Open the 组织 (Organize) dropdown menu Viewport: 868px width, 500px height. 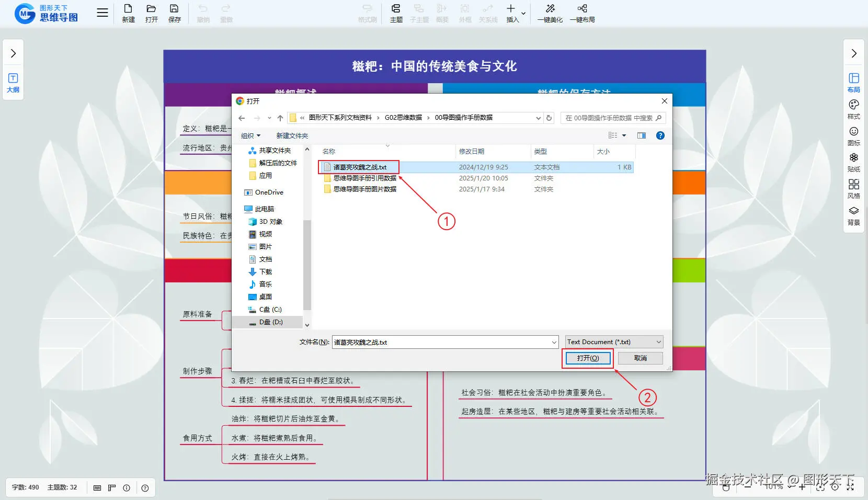click(x=250, y=135)
